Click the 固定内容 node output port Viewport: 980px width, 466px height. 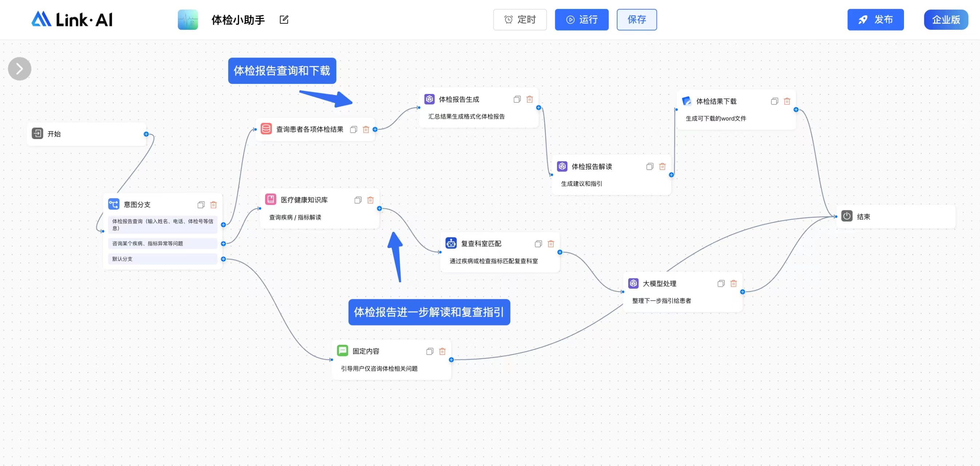(451, 360)
